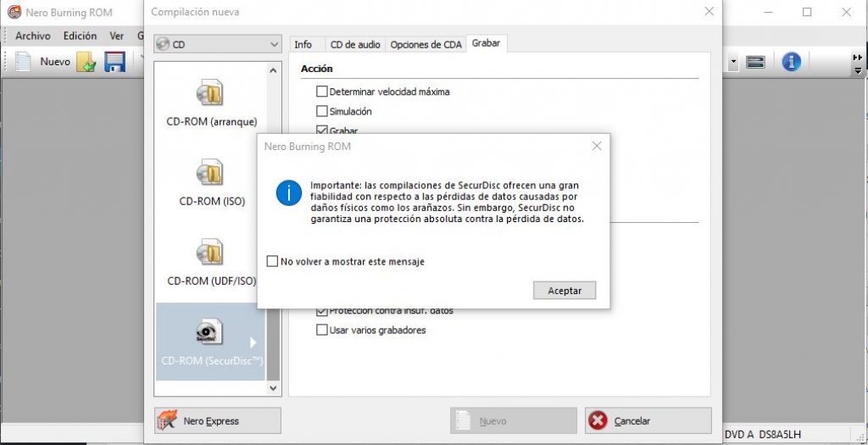Toggle 'Protección contra insuf. datos' checkbox
The image size is (868, 445).
pyautogui.click(x=321, y=311)
